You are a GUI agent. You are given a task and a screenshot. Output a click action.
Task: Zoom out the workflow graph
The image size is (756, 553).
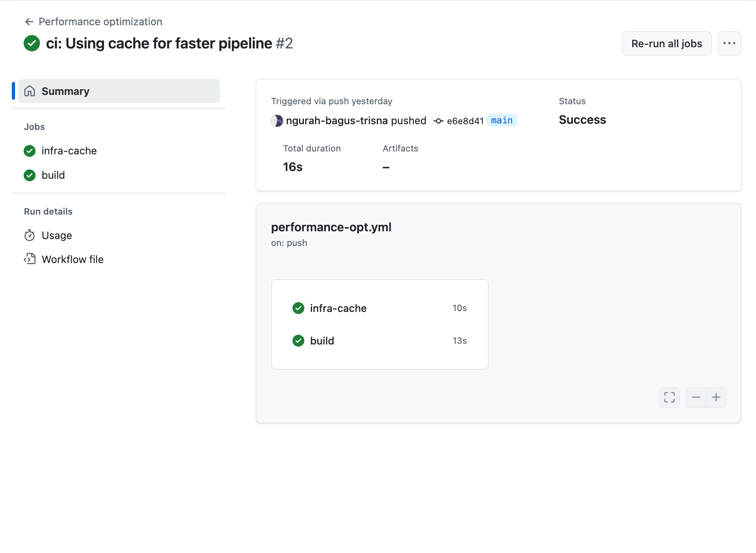point(696,397)
